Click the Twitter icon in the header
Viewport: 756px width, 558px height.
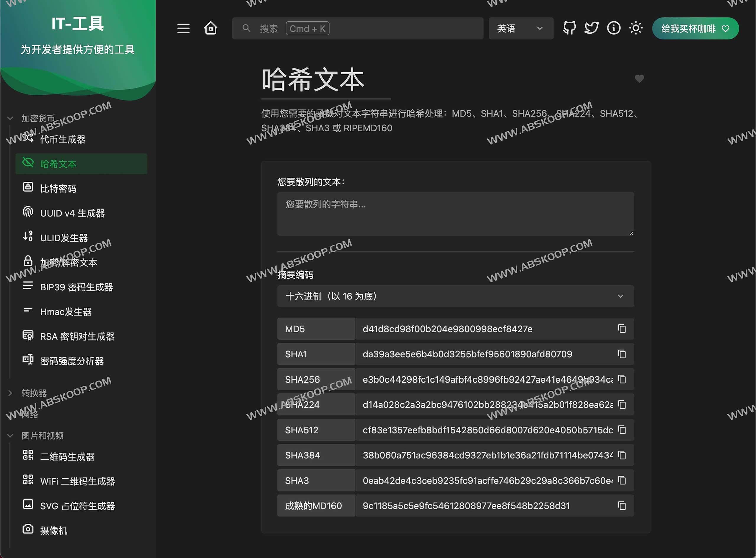(x=591, y=28)
